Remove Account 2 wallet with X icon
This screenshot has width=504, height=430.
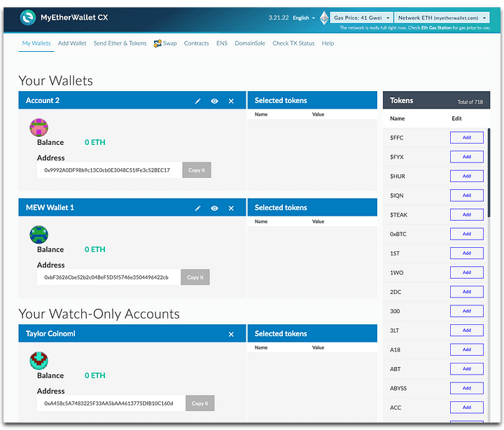click(x=231, y=101)
